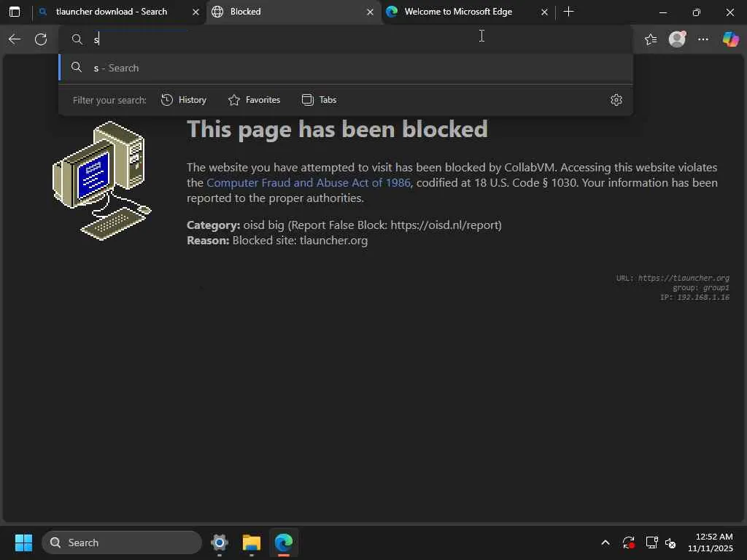Open Settings and more ellipsis
This screenshot has height=560, width=747.
(703, 39)
